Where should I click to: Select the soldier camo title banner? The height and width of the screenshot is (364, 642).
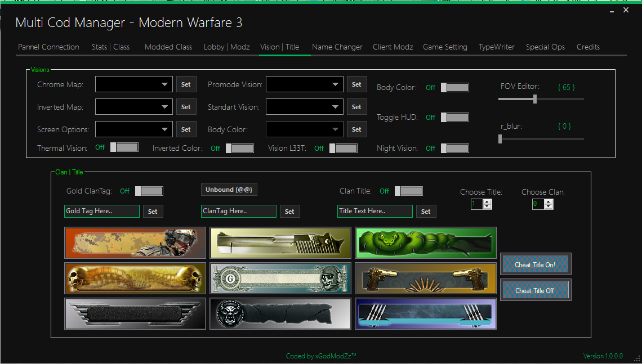[x=135, y=243]
